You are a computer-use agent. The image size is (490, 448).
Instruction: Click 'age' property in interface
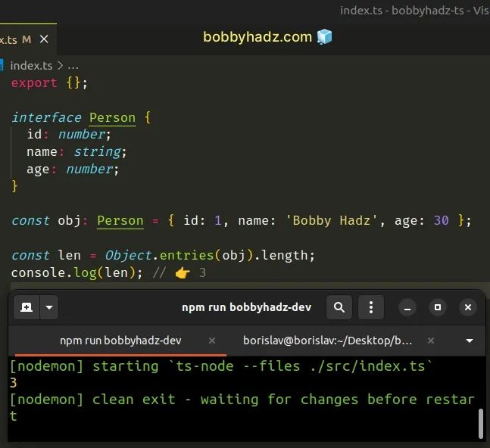pyautogui.click(x=38, y=170)
